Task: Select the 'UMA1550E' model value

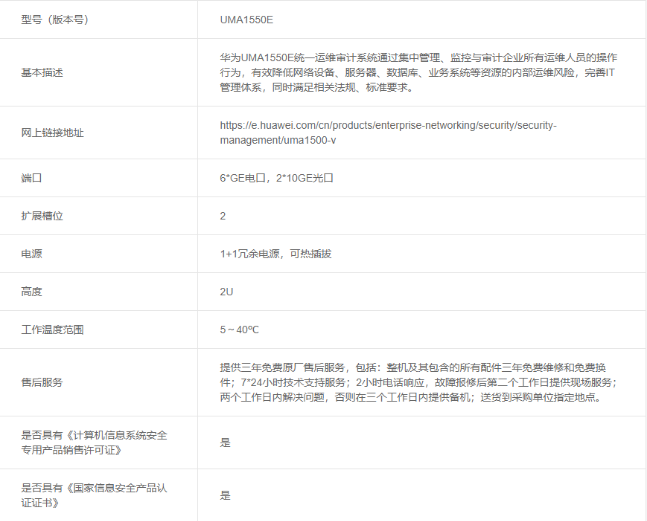Action: 246,20
